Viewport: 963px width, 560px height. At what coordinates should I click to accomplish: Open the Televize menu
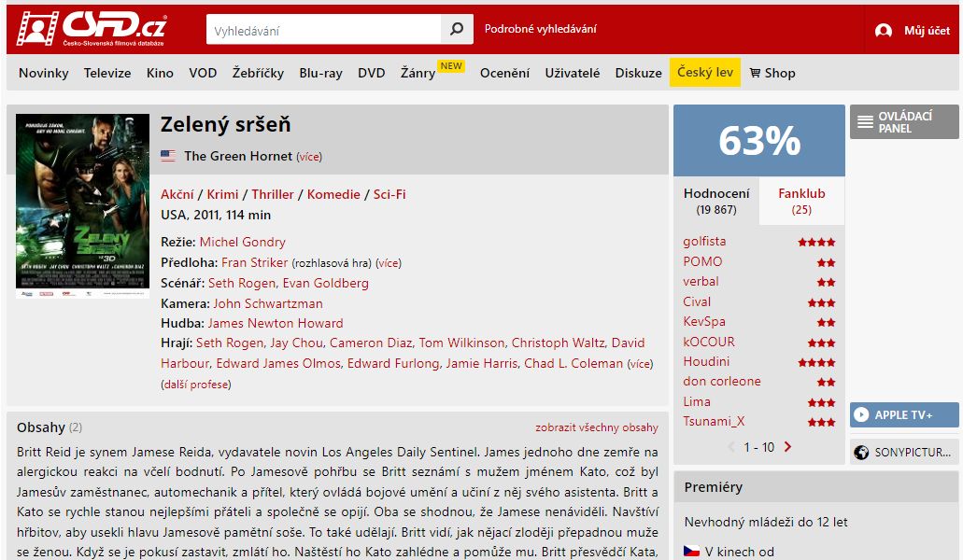pos(107,73)
